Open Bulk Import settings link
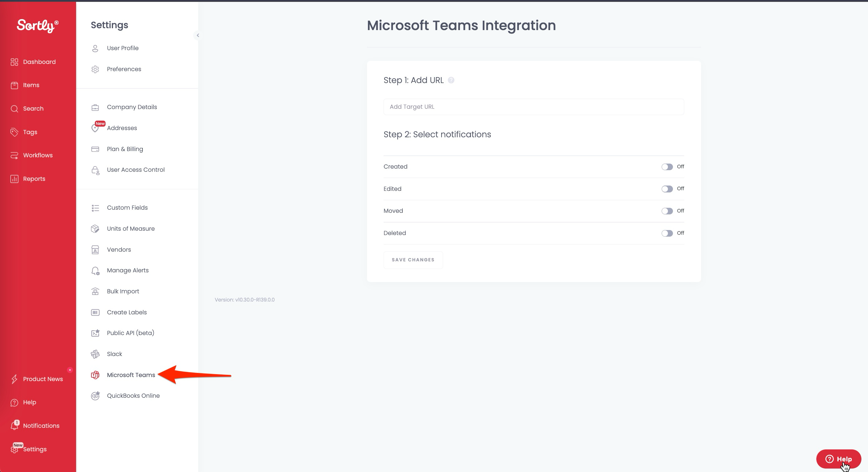Screen dimensions: 868x472 123,291
